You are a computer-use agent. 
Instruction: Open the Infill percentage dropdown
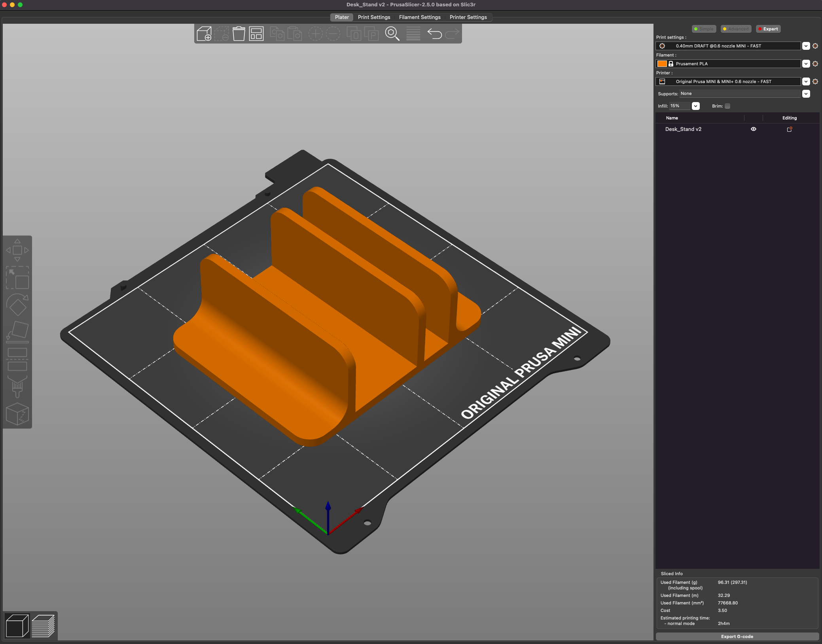[x=696, y=106]
